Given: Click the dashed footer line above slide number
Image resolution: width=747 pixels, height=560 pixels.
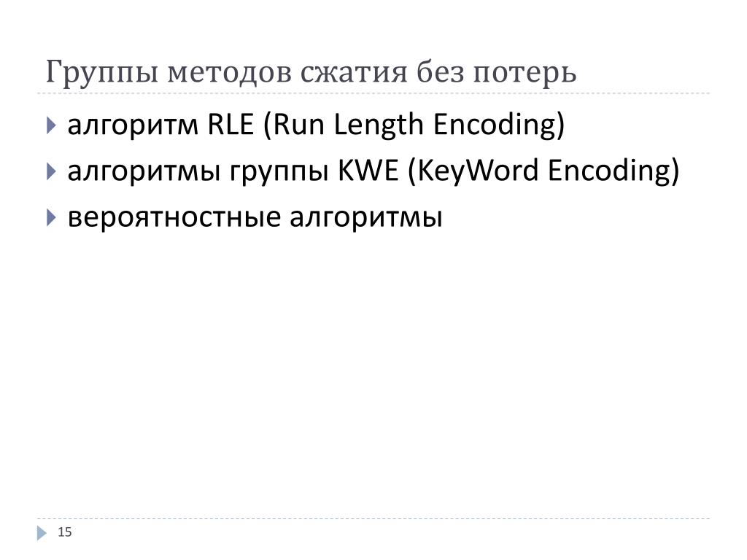Looking at the screenshot, I should (373, 519).
